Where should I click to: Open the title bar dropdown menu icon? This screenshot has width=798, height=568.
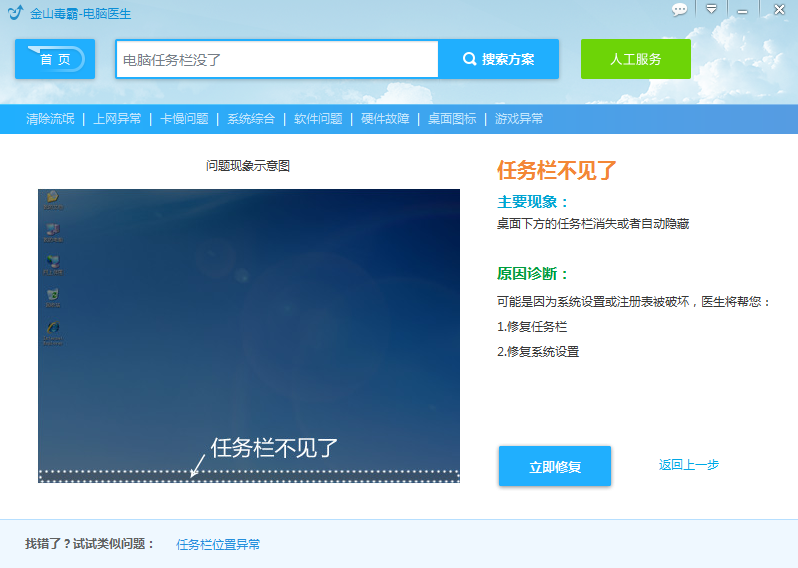(x=711, y=9)
